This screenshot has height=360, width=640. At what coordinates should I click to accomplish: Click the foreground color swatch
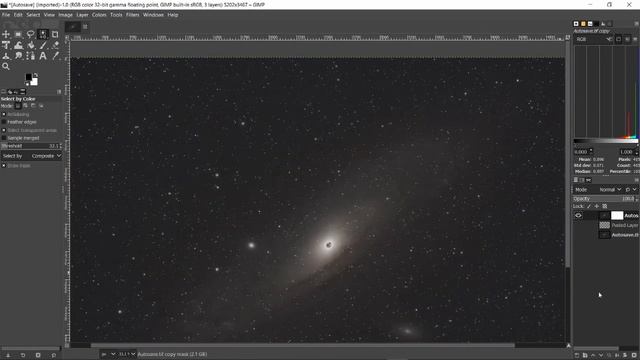pyautogui.click(x=28, y=77)
